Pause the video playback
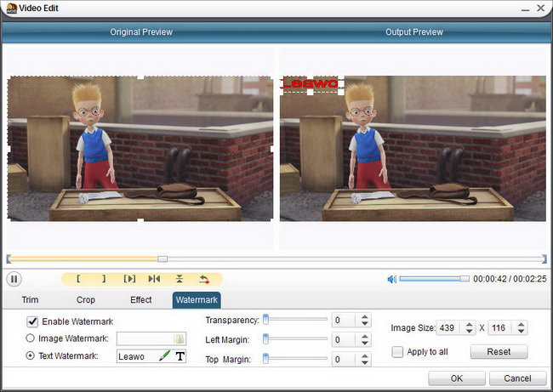Viewport: 553px width, 392px height. pos(14,279)
